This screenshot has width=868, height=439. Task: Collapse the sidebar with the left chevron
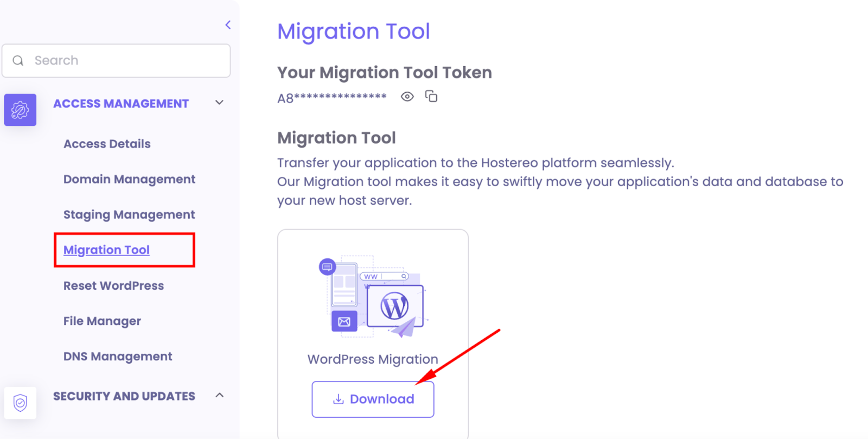pos(228,25)
